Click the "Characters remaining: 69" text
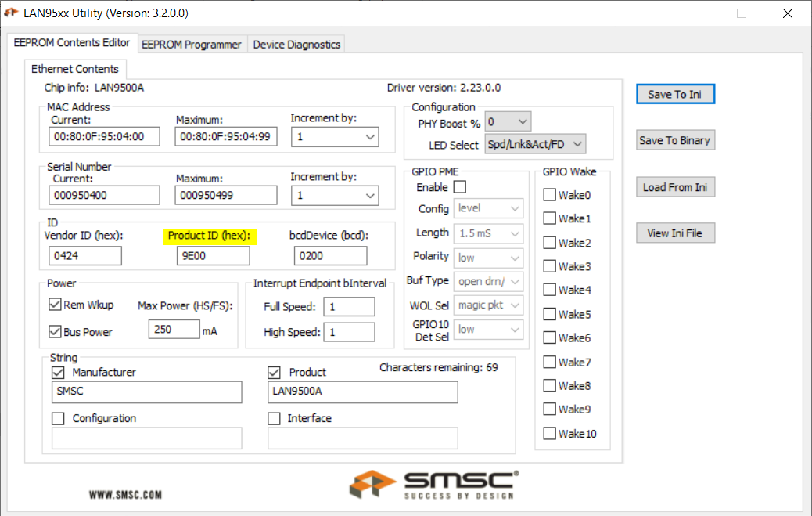Viewport: 812px width, 516px height. click(439, 367)
